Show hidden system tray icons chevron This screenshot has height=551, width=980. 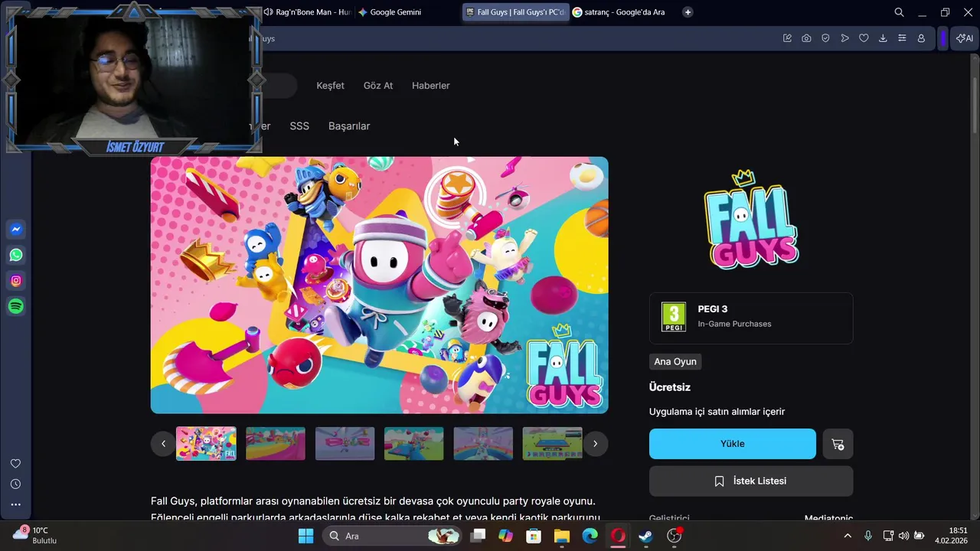pos(848,536)
